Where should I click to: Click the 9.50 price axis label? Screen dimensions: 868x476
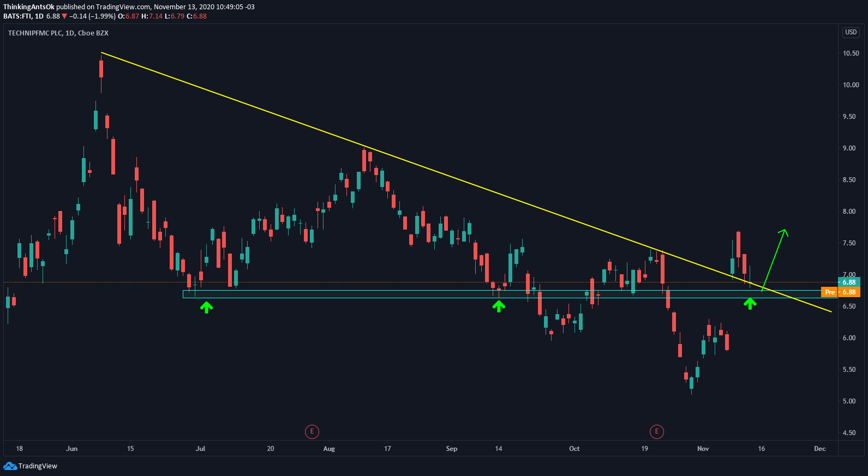pos(849,117)
